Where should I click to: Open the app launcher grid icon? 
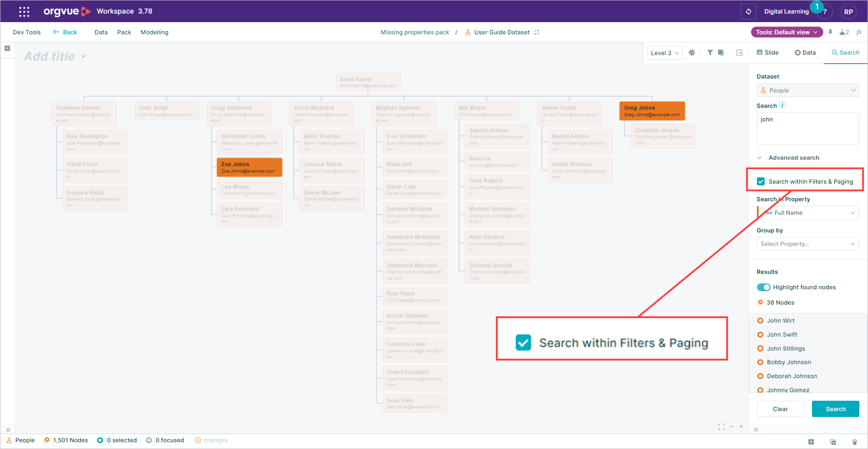24,11
